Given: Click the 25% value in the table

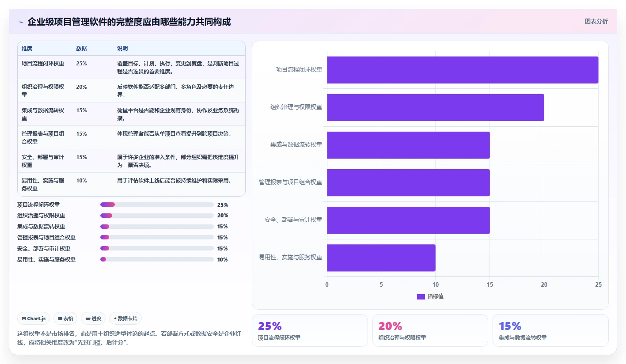Looking at the screenshot, I should pos(81,64).
